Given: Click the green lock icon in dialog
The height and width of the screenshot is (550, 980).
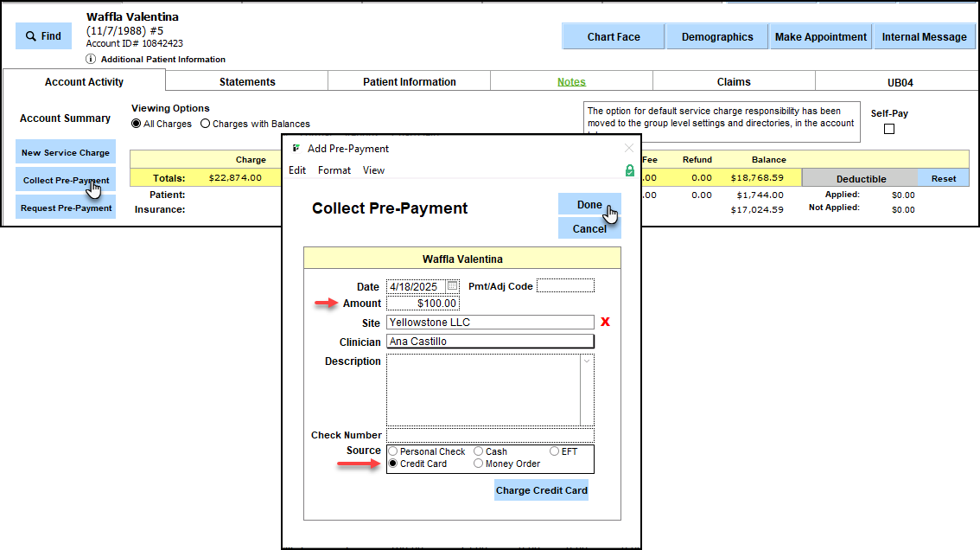Looking at the screenshot, I should (629, 171).
